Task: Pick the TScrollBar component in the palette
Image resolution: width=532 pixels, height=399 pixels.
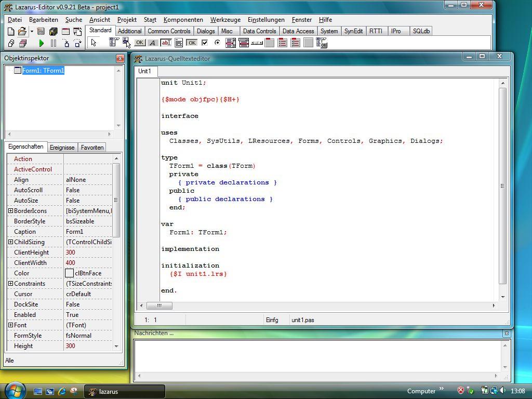Action: (257, 43)
